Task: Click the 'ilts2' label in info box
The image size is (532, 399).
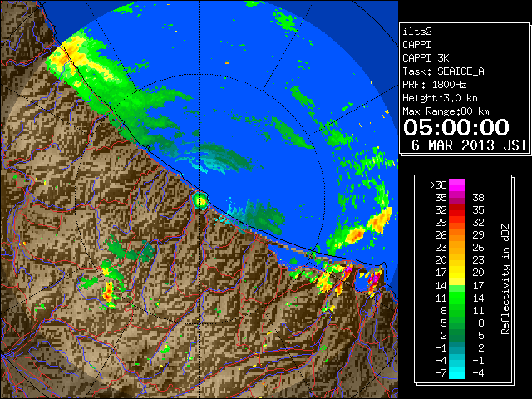Action: coord(417,32)
